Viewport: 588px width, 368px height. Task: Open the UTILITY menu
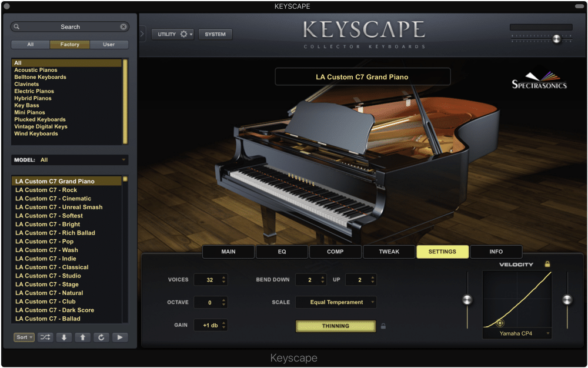tap(172, 34)
